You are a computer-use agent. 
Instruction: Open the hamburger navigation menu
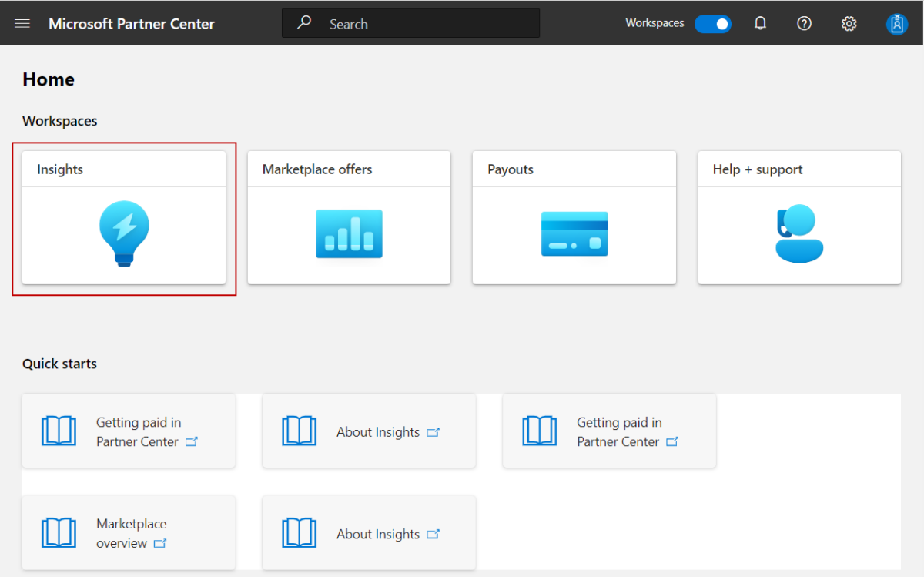22,22
